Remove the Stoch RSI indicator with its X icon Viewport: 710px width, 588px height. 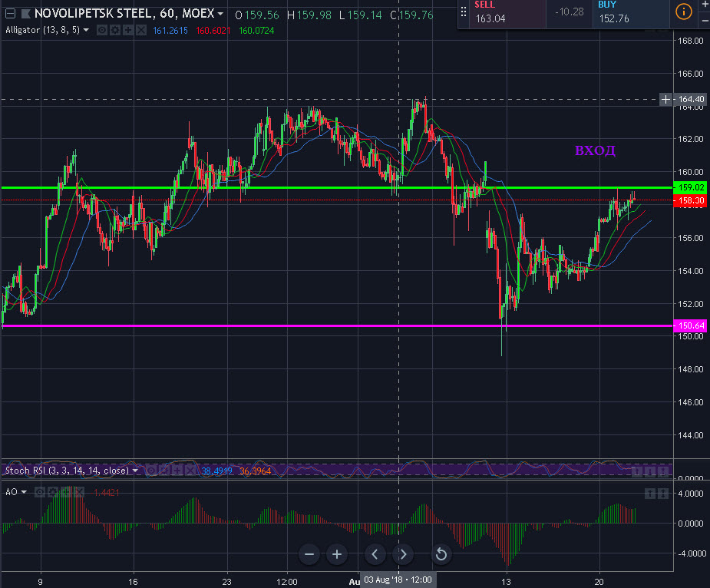(x=190, y=471)
